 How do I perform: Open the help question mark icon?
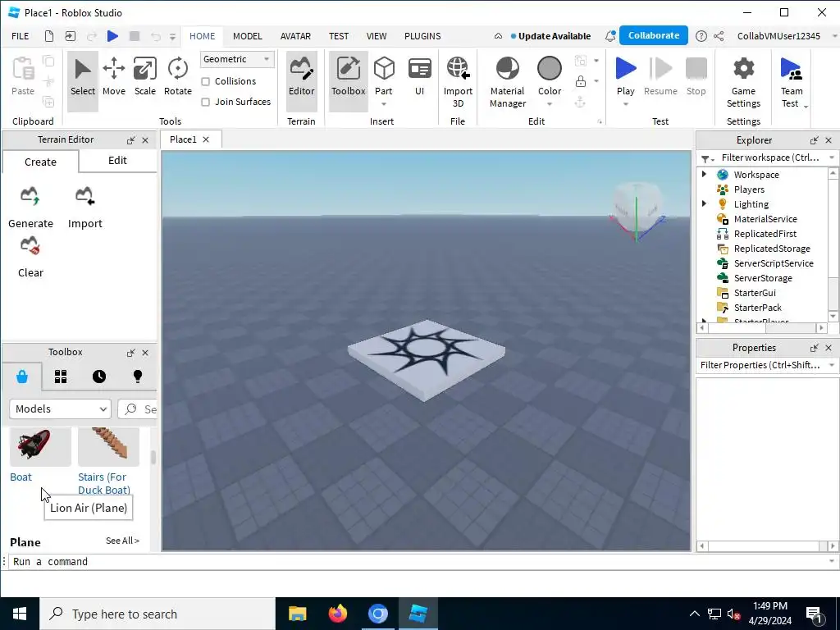click(701, 36)
